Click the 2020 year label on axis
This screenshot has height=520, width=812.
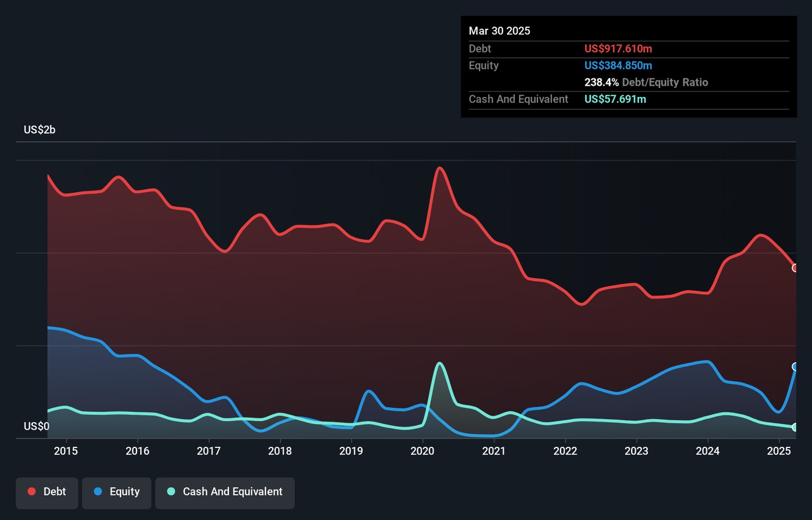point(422,451)
